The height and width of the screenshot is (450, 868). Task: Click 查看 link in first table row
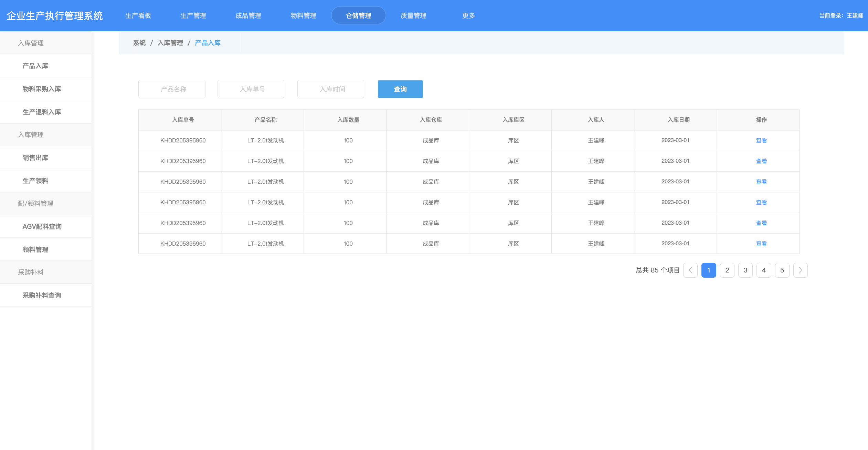pyautogui.click(x=761, y=140)
